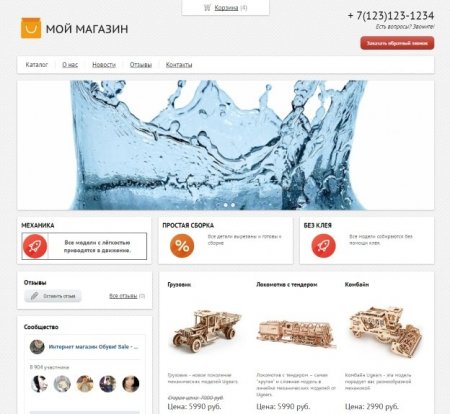
Task: Click the rocket icon under Без клея
Action: point(323,246)
